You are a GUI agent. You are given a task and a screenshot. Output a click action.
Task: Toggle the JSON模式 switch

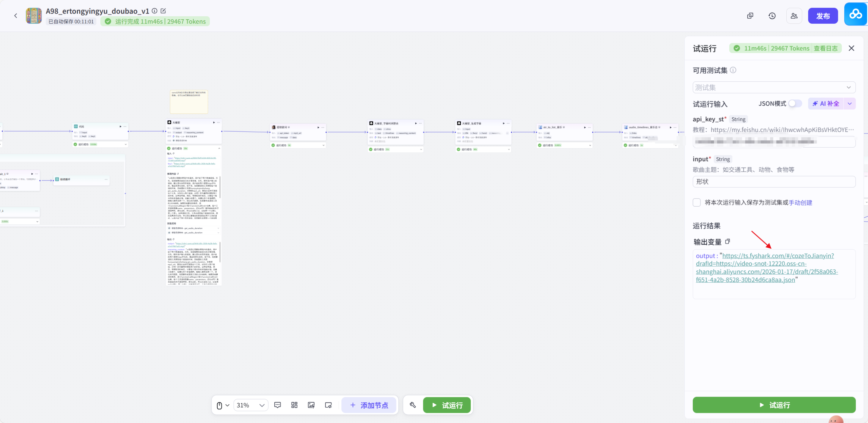(795, 103)
